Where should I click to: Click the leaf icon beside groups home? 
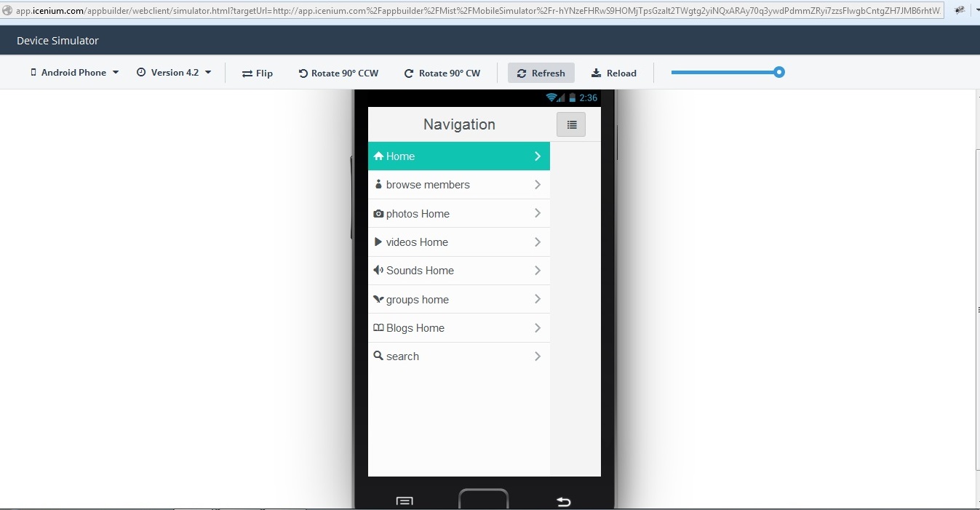(378, 299)
